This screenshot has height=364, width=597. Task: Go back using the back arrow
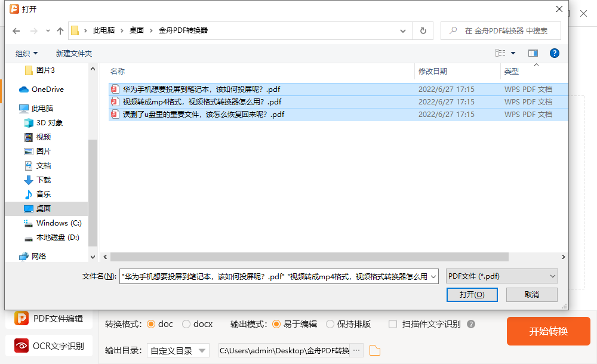click(x=16, y=31)
